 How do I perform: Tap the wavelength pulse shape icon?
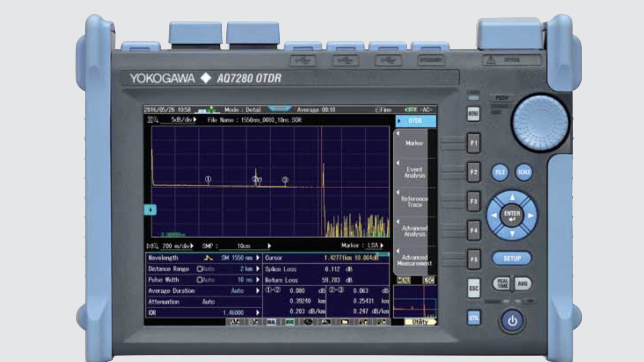click(x=209, y=258)
